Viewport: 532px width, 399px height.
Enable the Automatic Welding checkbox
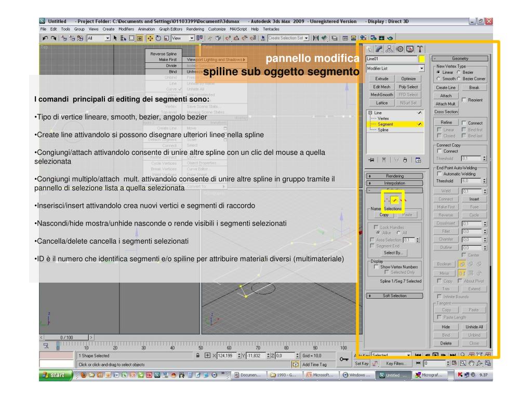(440, 174)
